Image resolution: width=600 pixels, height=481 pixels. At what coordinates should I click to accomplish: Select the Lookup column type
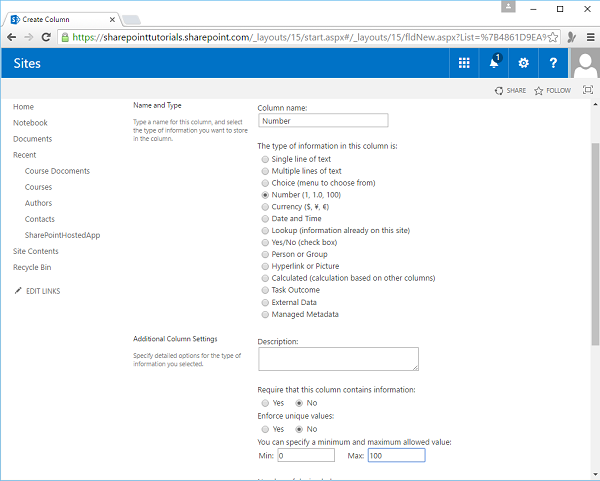[265, 231]
